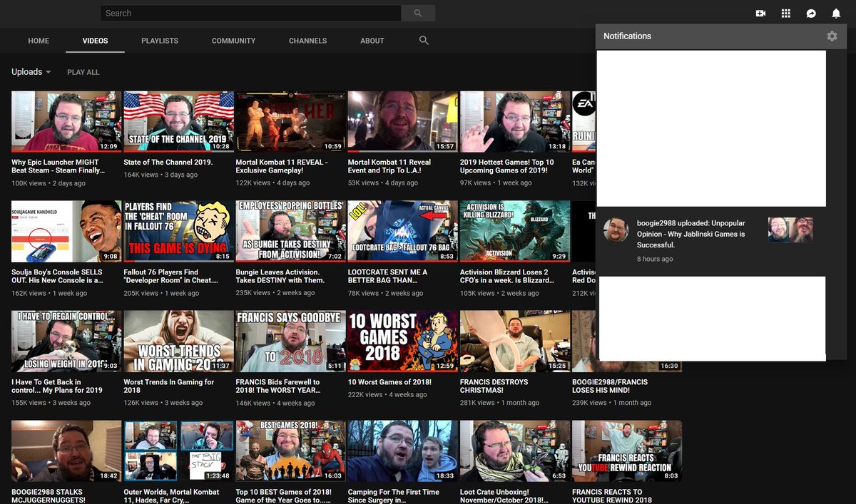Open Camping For The First Time thumbnail
856x504 pixels.
point(402,451)
